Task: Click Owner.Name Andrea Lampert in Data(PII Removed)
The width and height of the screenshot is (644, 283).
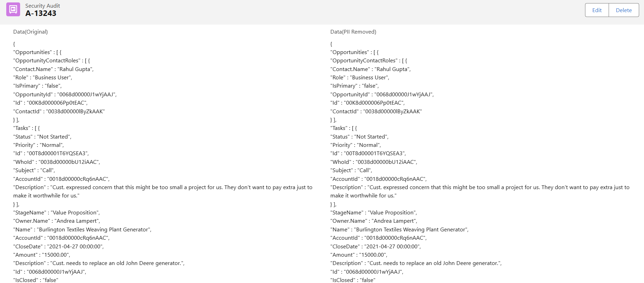Action: click(373, 221)
